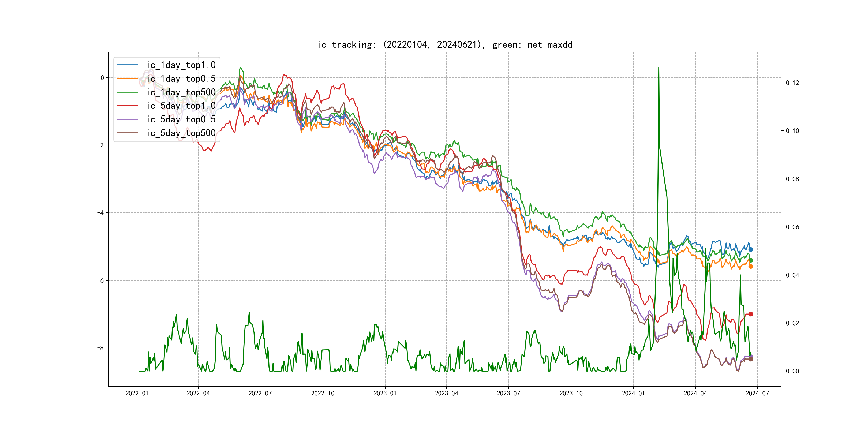Click the 2024-04 x-axis date label
The image size is (868, 434).
click(x=695, y=393)
